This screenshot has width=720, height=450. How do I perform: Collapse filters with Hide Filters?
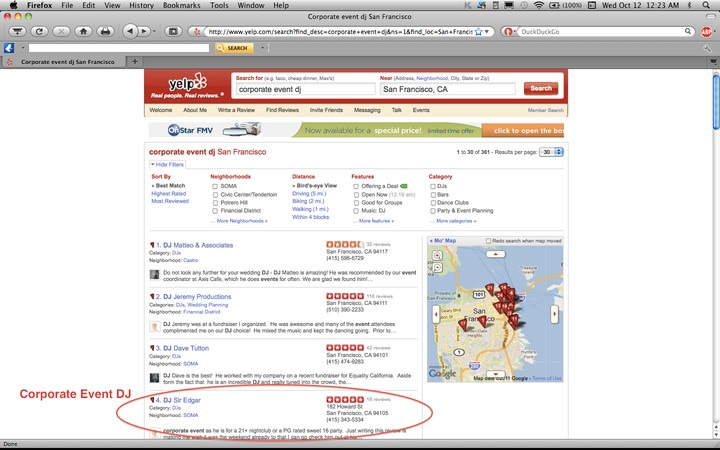[x=168, y=164]
